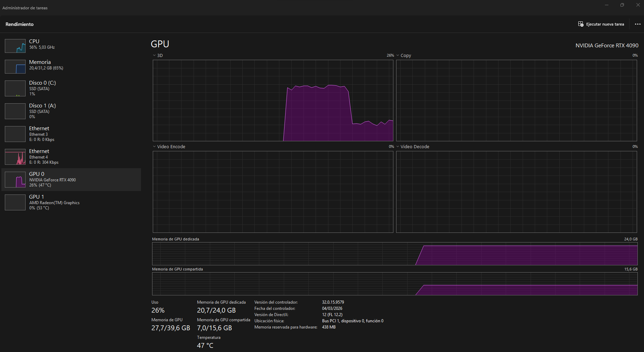Select the GPU 1 thumbnail graph
Viewport: 644px width, 352px height.
[15, 202]
